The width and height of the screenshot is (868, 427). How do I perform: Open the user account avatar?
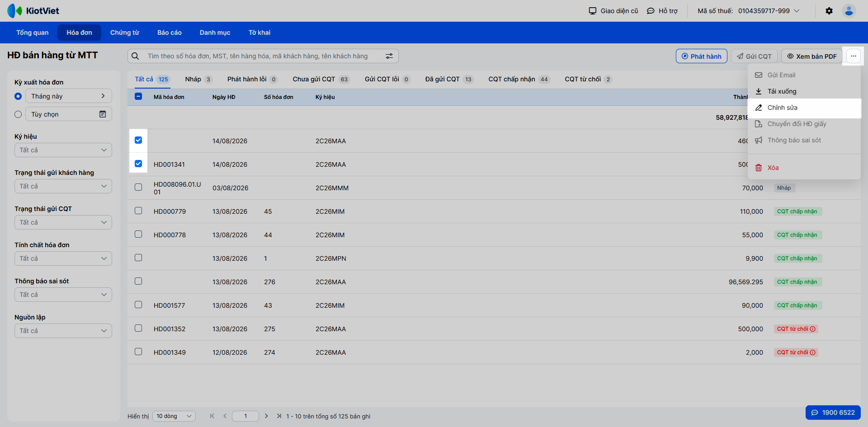pos(849,11)
